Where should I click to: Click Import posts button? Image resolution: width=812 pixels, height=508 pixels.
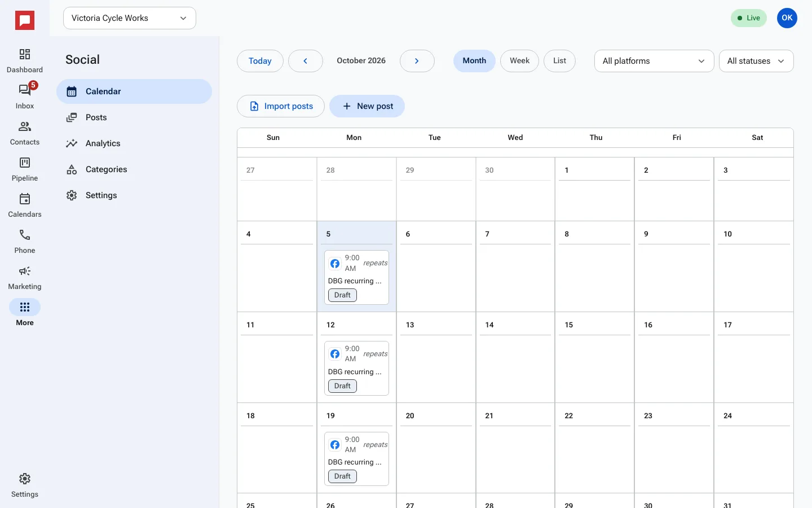(281, 106)
